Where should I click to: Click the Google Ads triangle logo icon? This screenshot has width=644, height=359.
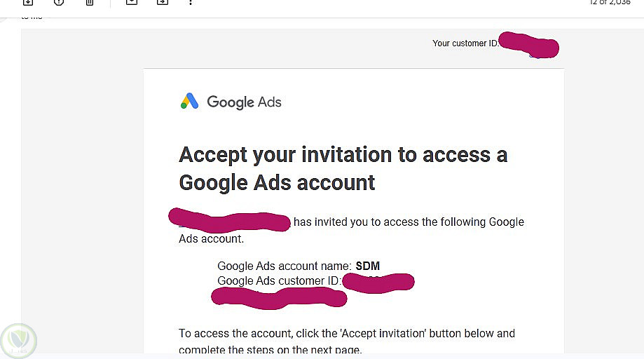tap(189, 102)
